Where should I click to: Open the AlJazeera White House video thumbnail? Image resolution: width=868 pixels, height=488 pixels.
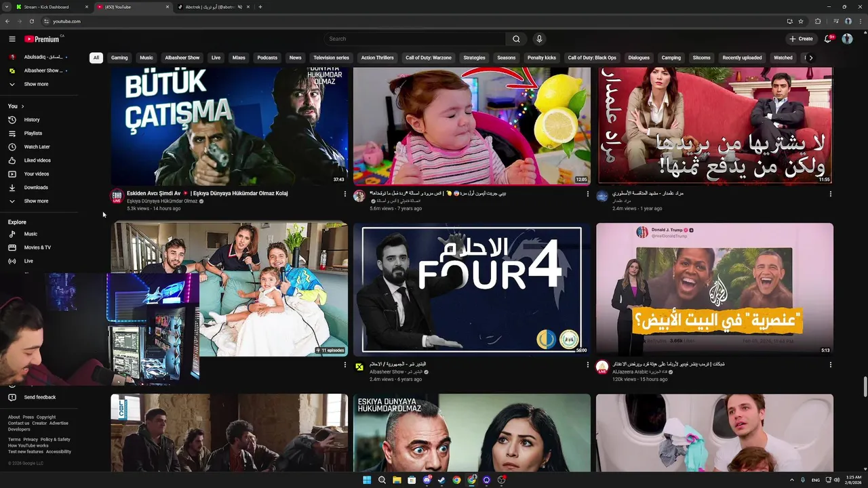[715, 289]
